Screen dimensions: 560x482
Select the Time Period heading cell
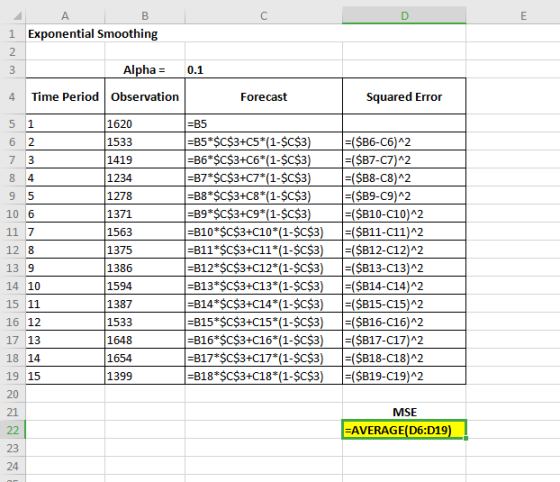(65, 96)
